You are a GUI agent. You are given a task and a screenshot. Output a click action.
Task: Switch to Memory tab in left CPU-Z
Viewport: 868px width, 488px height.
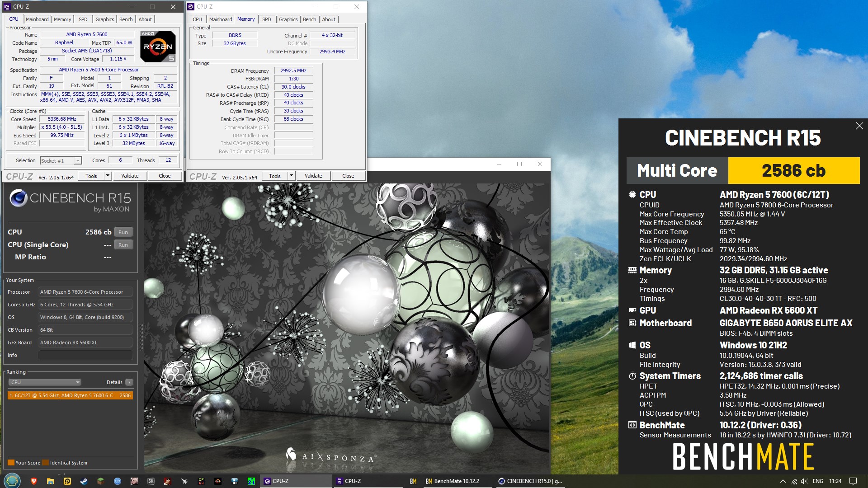click(62, 19)
